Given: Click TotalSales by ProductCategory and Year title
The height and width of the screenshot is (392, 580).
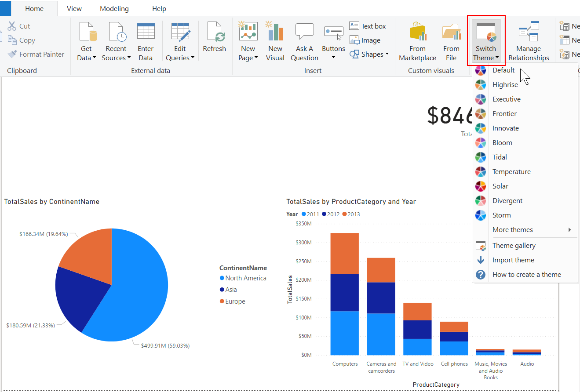Looking at the screenshot, I should point(351,202).
